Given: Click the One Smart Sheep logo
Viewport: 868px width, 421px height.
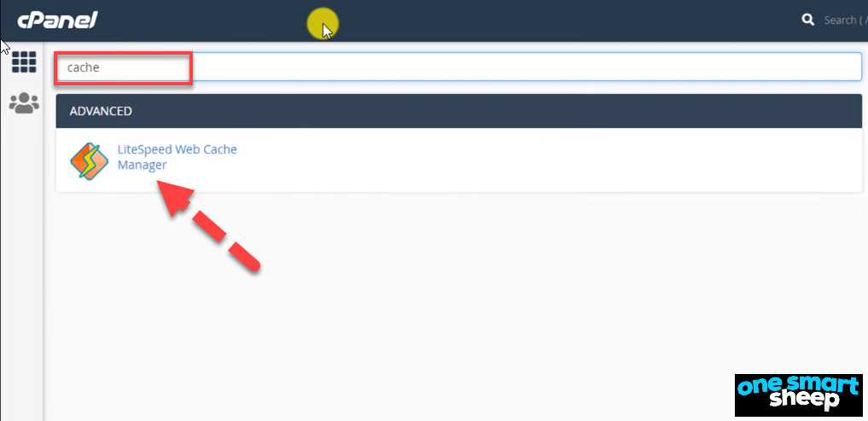Looking at the screenshot, I should [x=798, y=395].
